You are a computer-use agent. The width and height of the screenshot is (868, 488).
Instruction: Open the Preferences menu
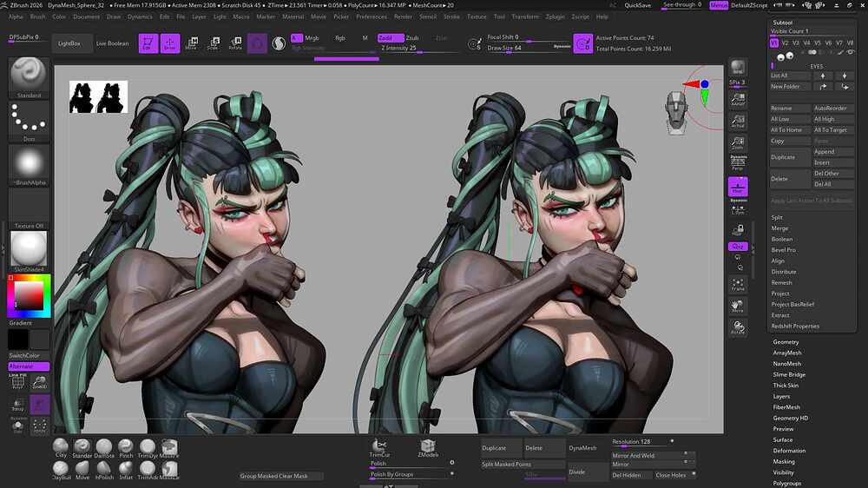(x=372, y=16)
